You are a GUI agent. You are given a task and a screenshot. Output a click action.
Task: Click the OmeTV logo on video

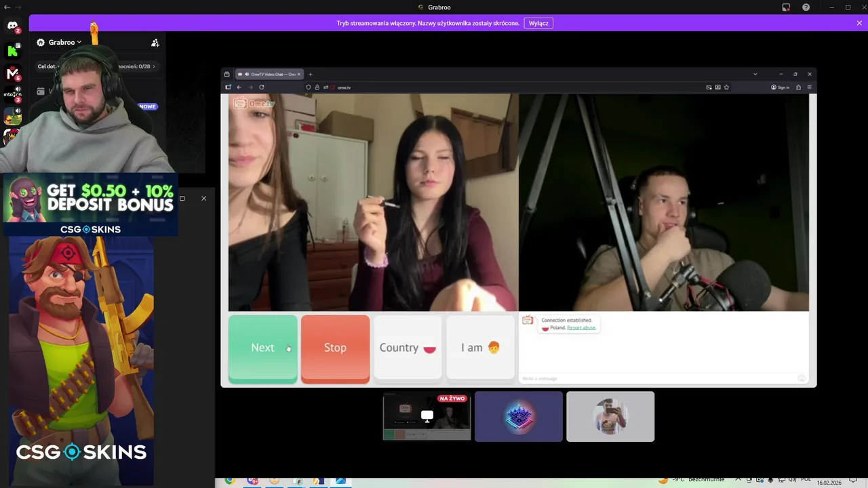(254, 104)
